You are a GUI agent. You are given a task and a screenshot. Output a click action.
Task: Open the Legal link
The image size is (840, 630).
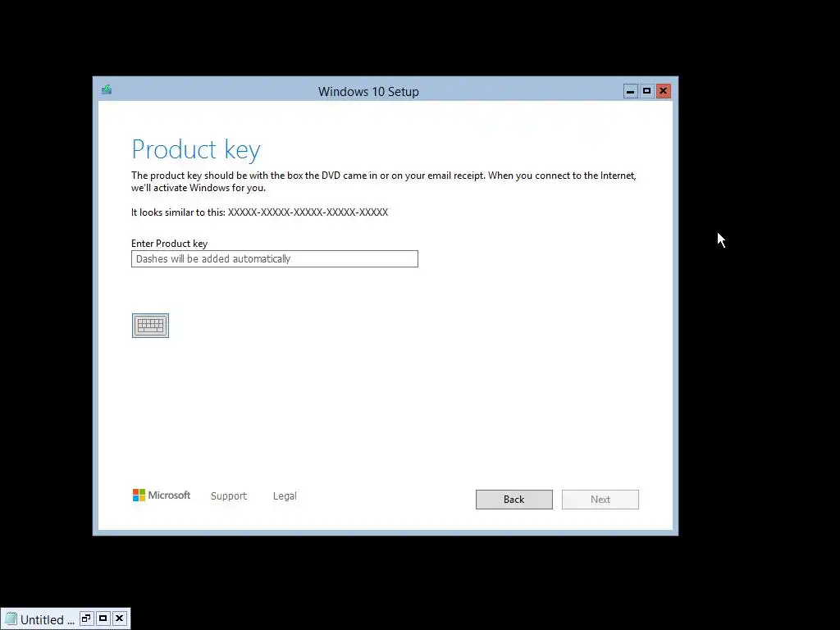pyautogui.click(x=285, y=496)
